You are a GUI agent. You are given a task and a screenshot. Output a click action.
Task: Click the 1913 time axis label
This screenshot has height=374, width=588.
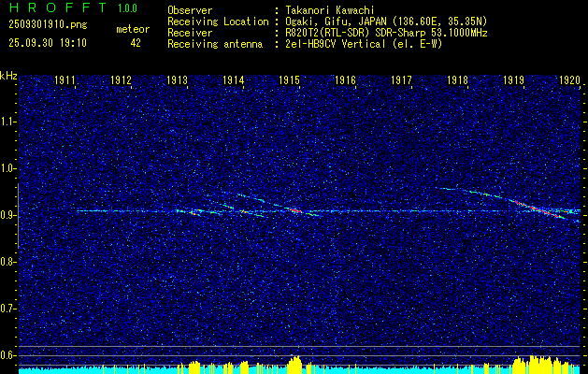pyautogui.click(x=177, y=79)
